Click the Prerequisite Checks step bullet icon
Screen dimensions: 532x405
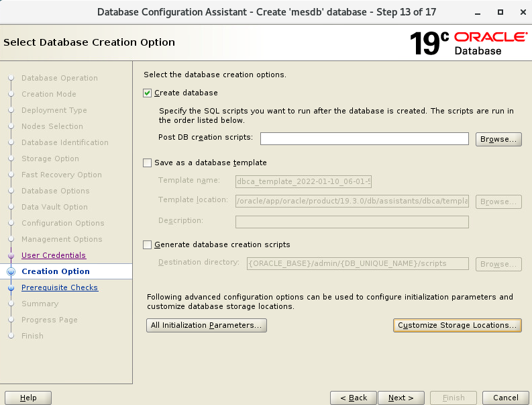point(11,287)
